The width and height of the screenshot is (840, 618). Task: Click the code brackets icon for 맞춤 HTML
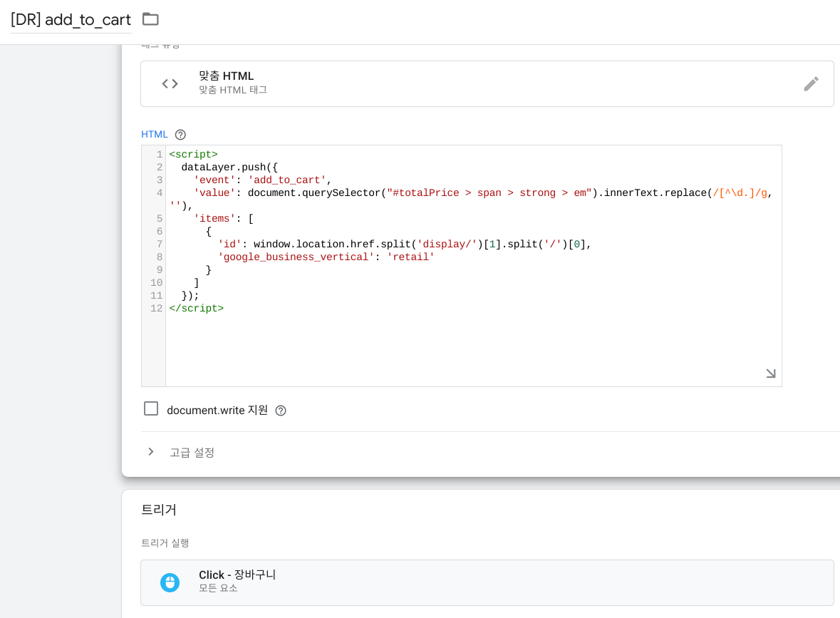pos(170,83)
